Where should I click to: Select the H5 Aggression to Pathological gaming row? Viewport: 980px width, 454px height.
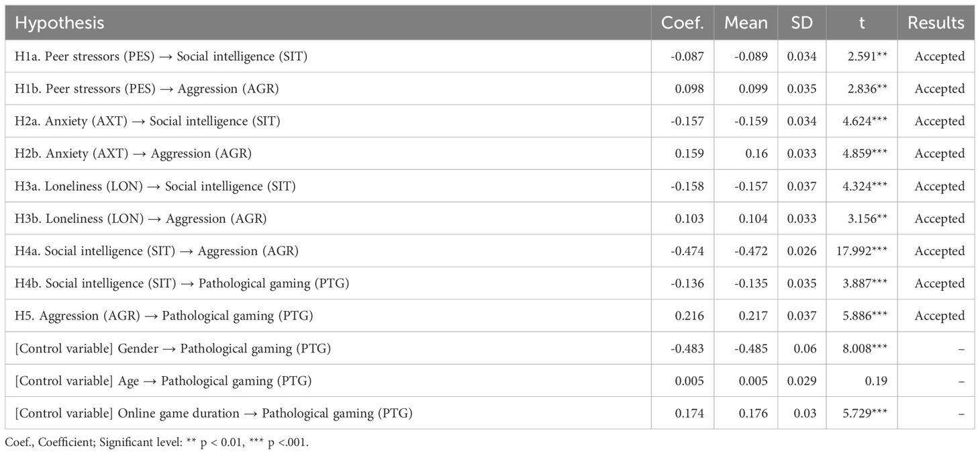(x=490, y=316)
